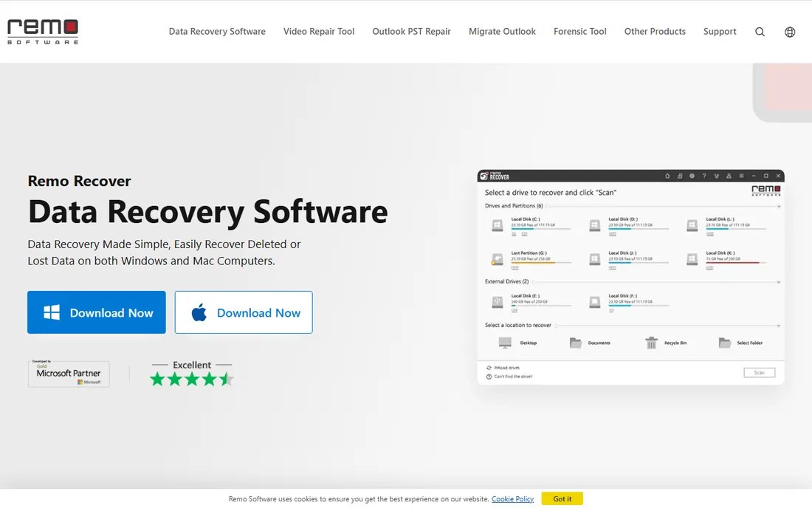Open Forensic Tool menu item

point(580,32)
